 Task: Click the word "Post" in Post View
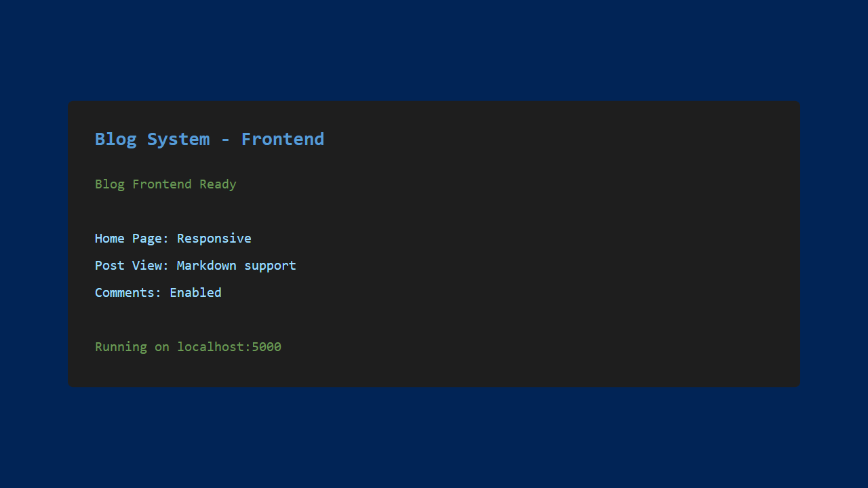pyautogui.click(x=110, y=266)
